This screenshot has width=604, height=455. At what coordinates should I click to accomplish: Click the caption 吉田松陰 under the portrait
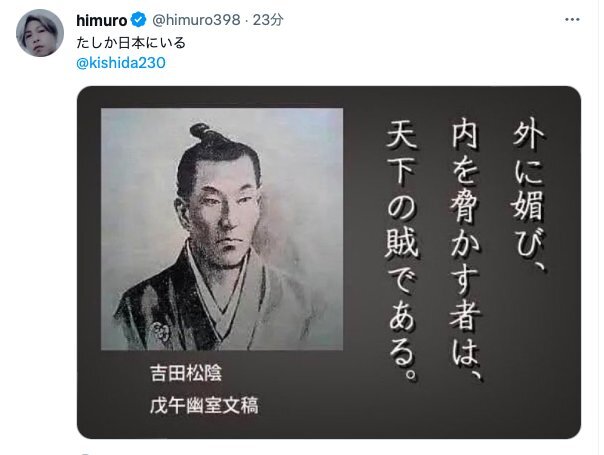pos(186,373)
